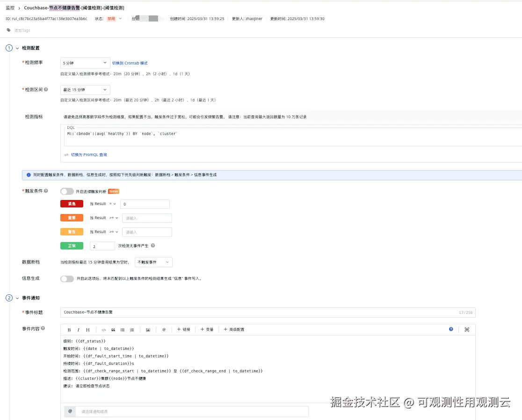This screenshot has width=522, height=420.
Task: Click the orange 重要 severity label
Action: coord(72,218)
